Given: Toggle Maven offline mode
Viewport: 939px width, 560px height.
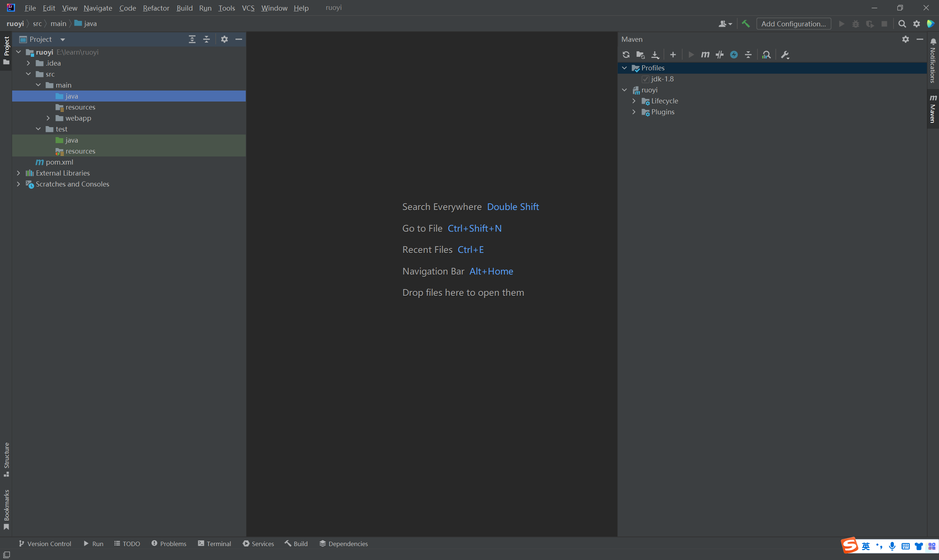Looking at the screenshot, I should [720, 55].
